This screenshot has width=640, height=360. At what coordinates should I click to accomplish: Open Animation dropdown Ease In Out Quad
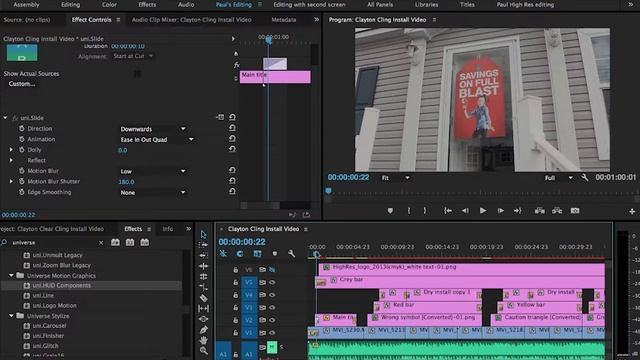157,140
